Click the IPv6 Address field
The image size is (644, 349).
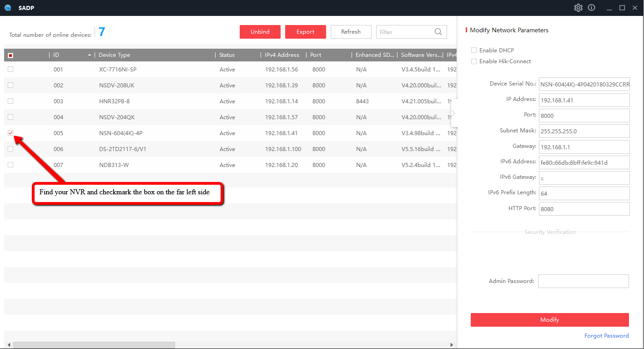[x=584, y=162]
